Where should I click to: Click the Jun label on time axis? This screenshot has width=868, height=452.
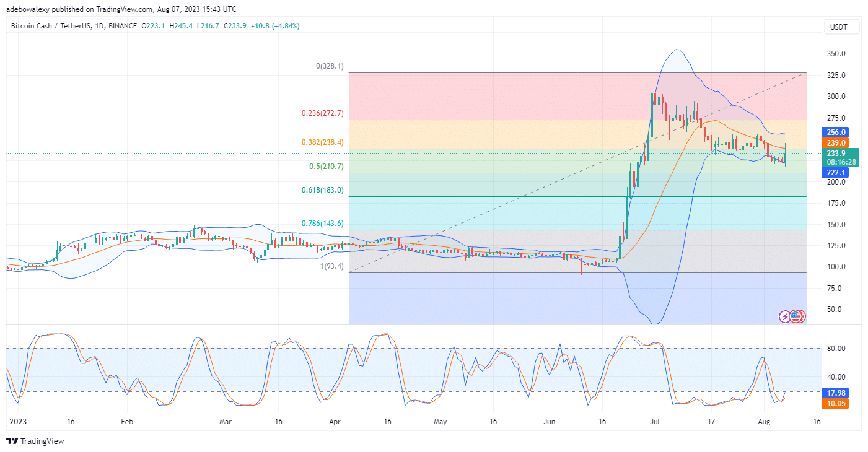pos(550,422)
